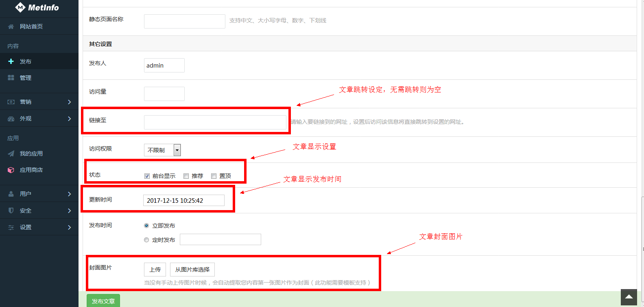Click the MetInfo logo icon
This screenshot has height=307, width=644.
click(20, 7)
